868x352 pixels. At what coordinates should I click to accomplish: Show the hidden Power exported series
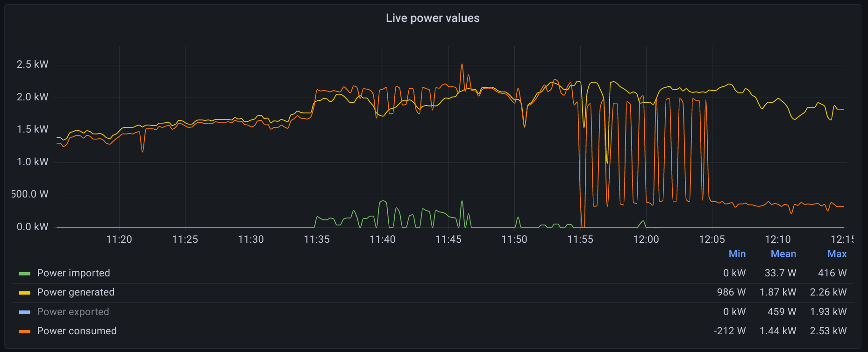coord(73,312)
